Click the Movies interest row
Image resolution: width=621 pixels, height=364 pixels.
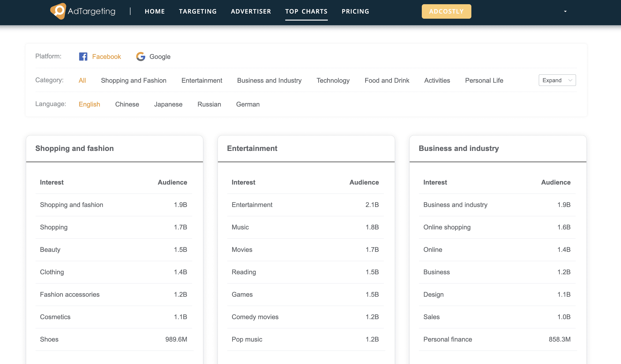point(306,250)
